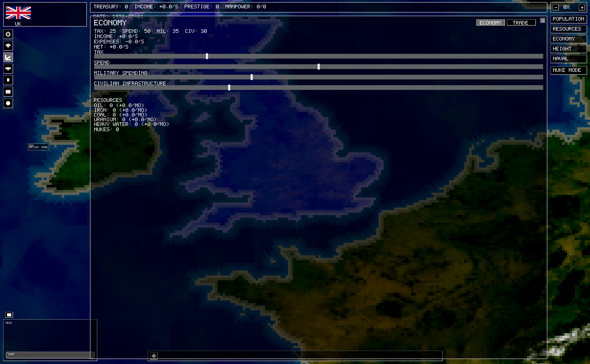Increase game speed with plus button
Viewport: 590px width, 364px height.
coord(582,7)
